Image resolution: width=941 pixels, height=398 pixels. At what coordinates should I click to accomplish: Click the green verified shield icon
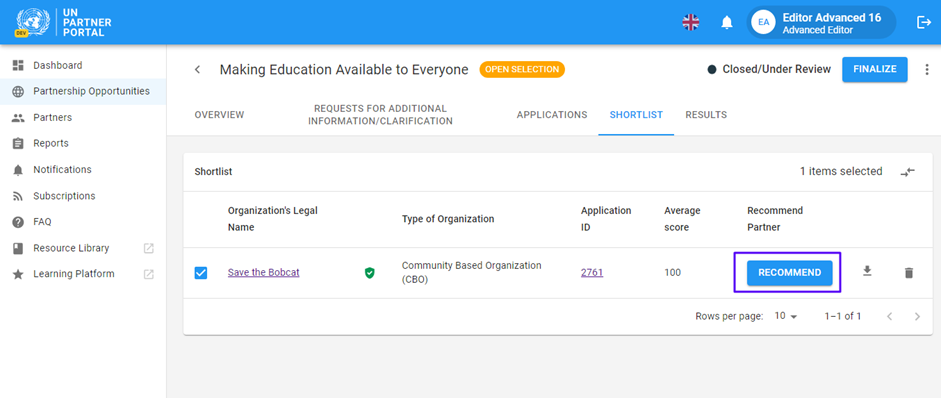click(x=370, y=273)
